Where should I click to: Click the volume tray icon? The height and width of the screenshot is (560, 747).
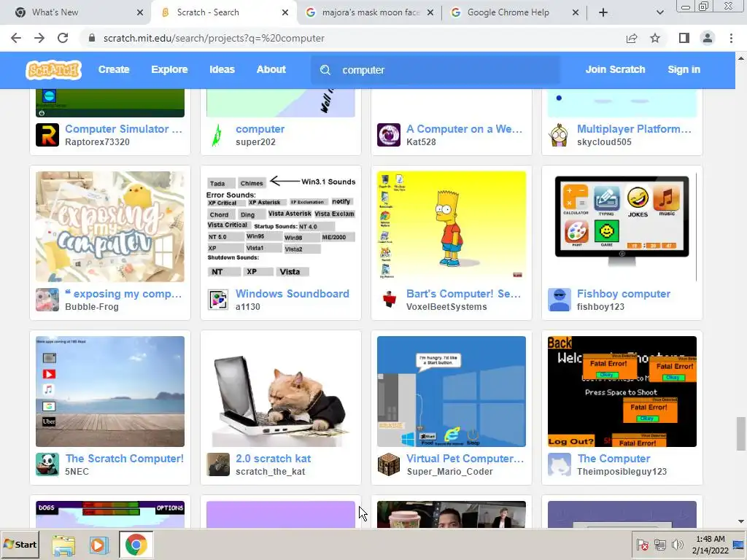tap(677, 544)
